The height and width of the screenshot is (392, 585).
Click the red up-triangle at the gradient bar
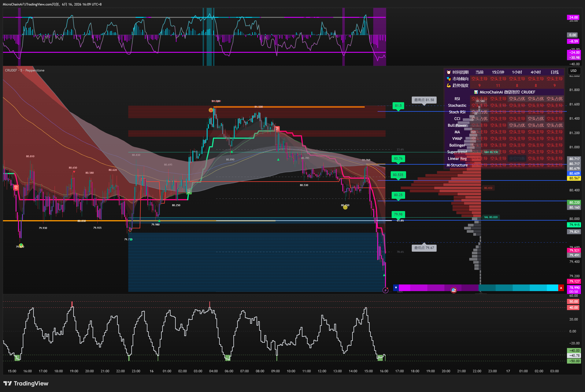coord(561,288)
